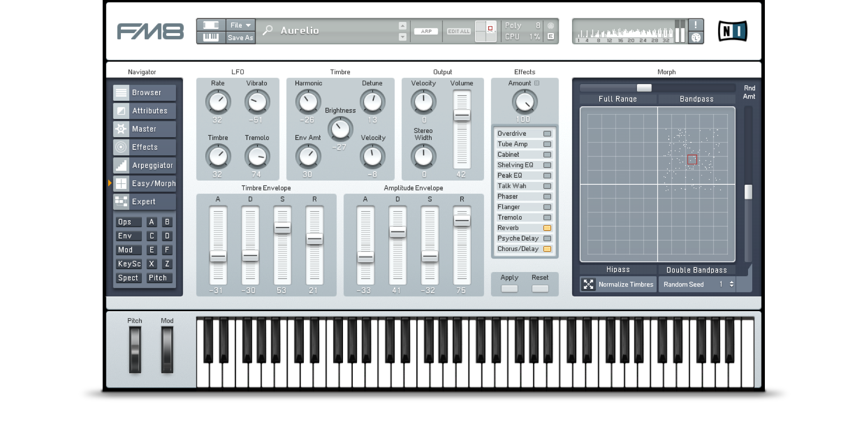Enable the Overdrive effect

pos(547,134)
